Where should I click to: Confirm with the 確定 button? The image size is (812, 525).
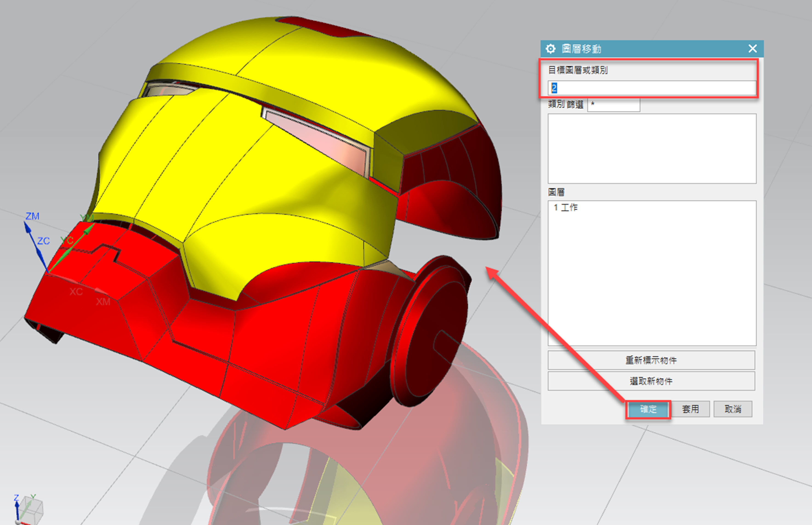click(x=648, y=409)
